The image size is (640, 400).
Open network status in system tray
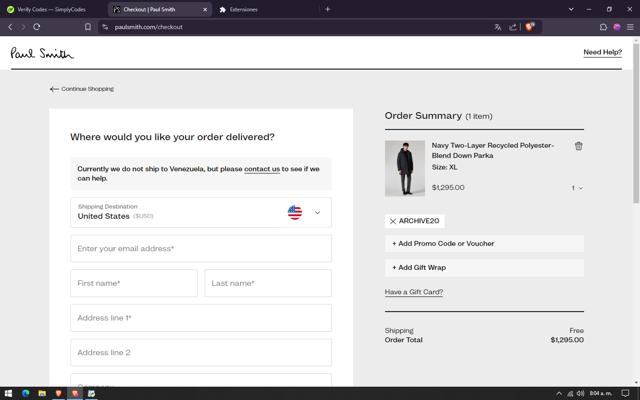(x=570, y=394)
